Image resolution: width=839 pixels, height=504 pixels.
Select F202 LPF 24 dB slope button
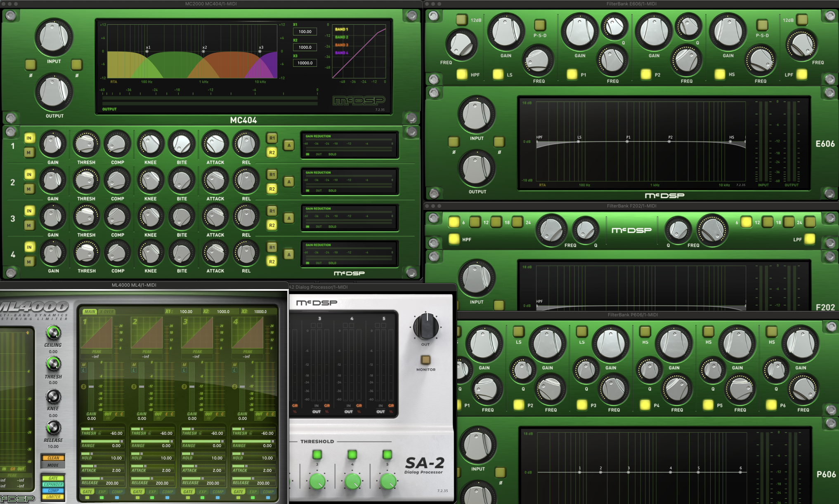click(810, 222)
